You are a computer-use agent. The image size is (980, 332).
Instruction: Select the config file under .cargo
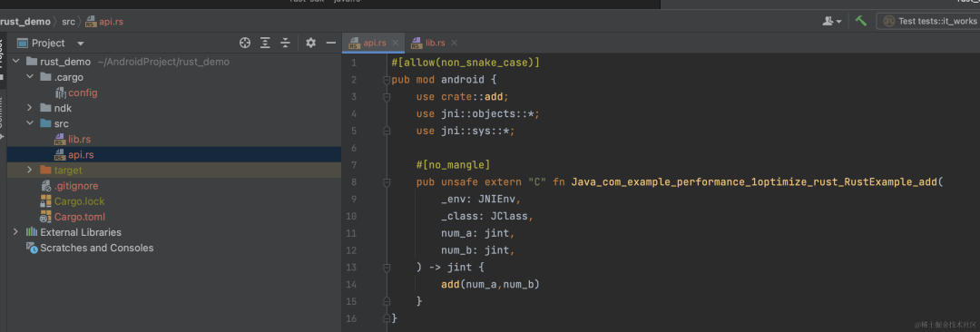tap(173, 93)
